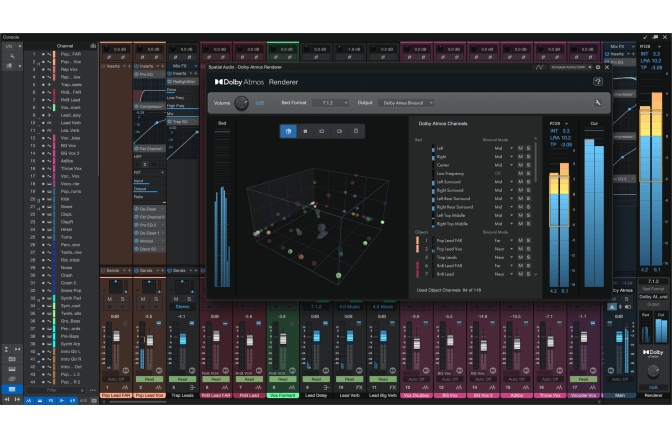This screenshot has height=440, width=672.
Task: Click the volume fader on Trap Leads strip
Action: click(x=183, y=339)
